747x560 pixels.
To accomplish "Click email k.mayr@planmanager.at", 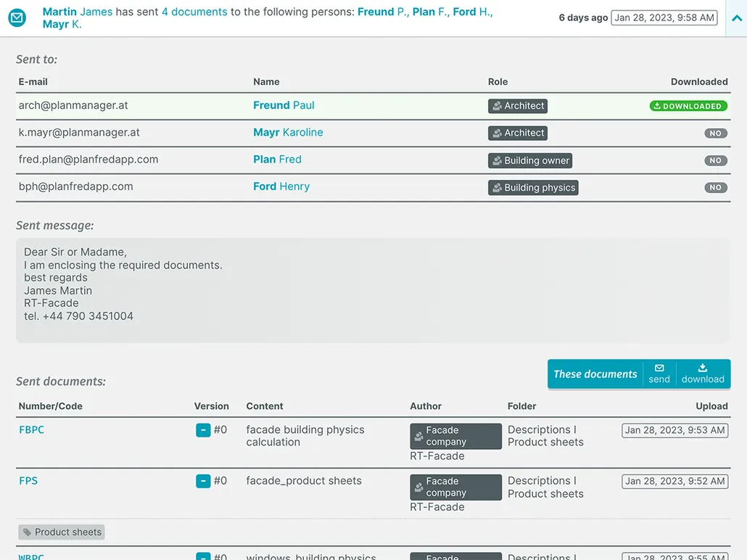I will tap(79, 133).
